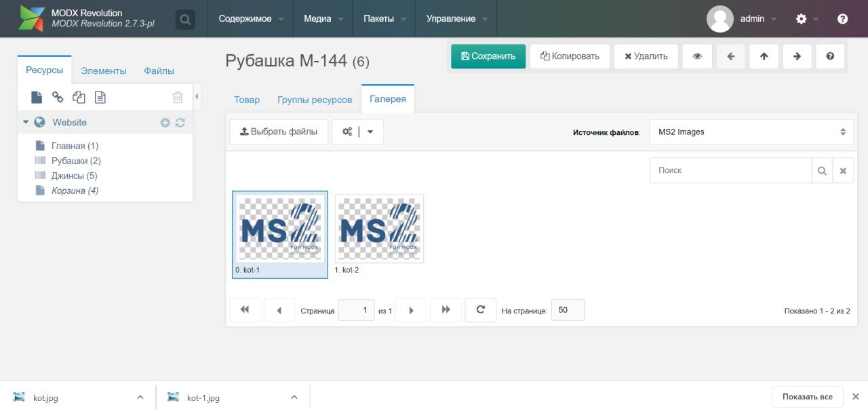Click the page number field
The image size is (868, 413).
point(356,310)
